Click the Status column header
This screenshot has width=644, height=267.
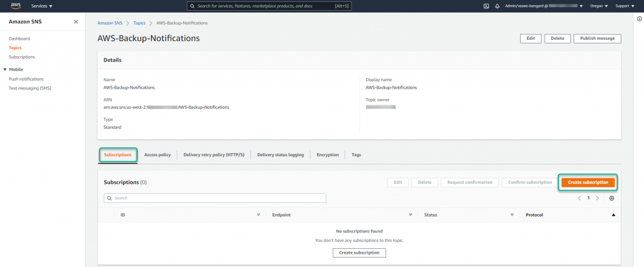click(430, 215)
